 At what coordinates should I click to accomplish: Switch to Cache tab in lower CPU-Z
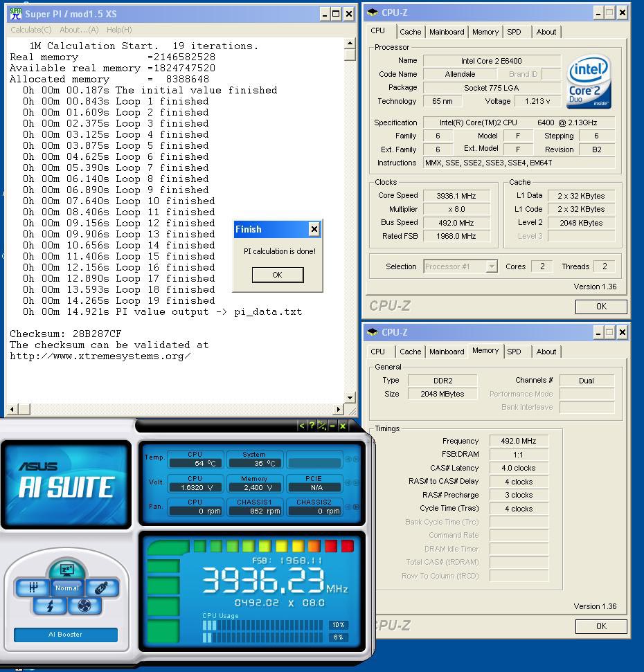(x=411, y=352)
